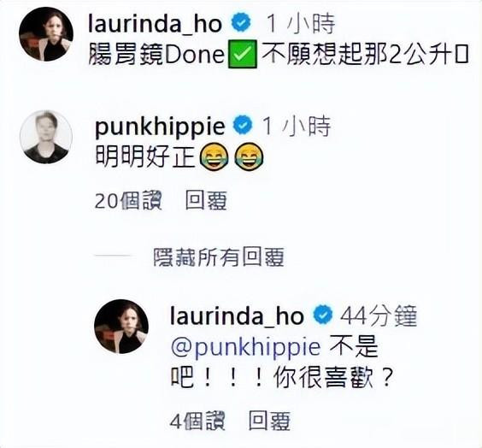
Task: Click the green checkmark emoji after Done
Action: pyautogui.click(x=242, y=55)
